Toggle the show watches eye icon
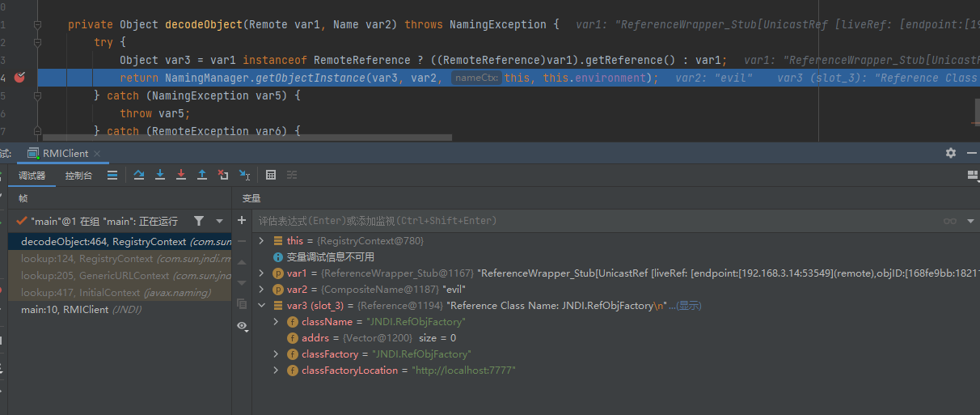 click(242, 325)
